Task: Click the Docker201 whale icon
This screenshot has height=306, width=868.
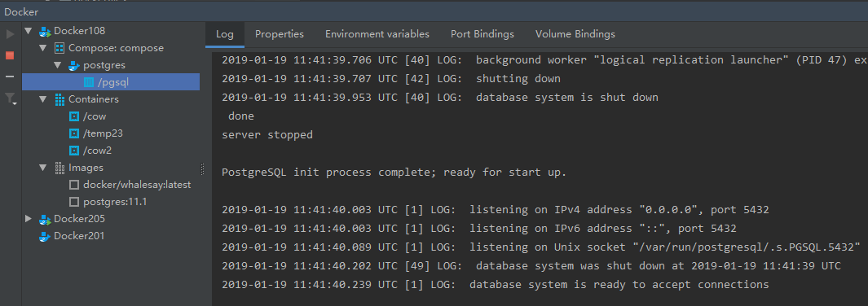Action: click(45, 236)
